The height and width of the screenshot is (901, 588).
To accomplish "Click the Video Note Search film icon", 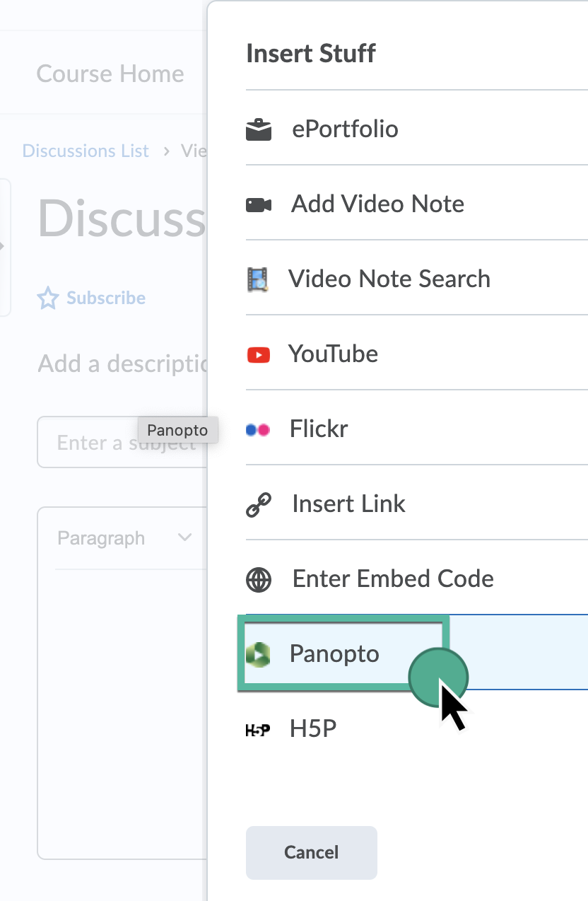I will (258, 280).
